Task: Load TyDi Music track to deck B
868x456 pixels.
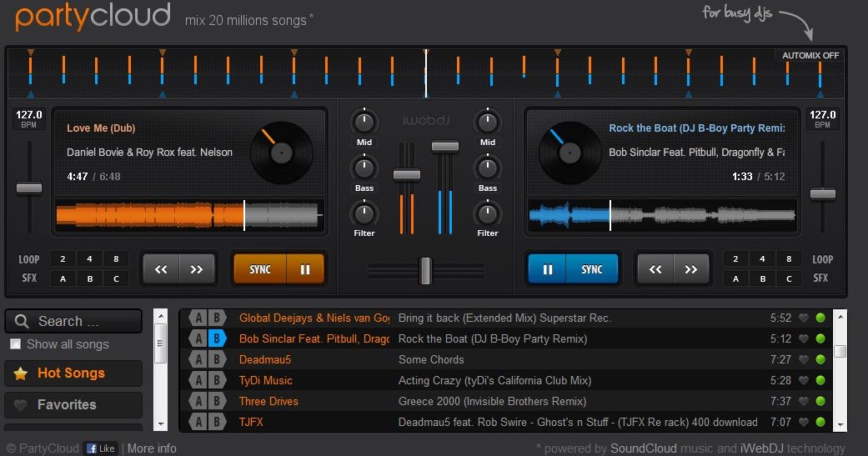Action: [217, 380]
